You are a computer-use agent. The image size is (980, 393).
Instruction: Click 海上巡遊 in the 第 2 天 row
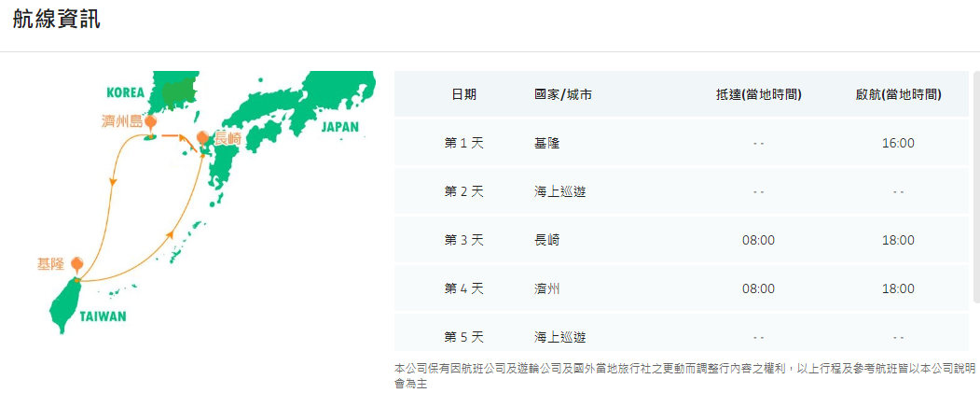pyautogui.click(x=560, y=192)
